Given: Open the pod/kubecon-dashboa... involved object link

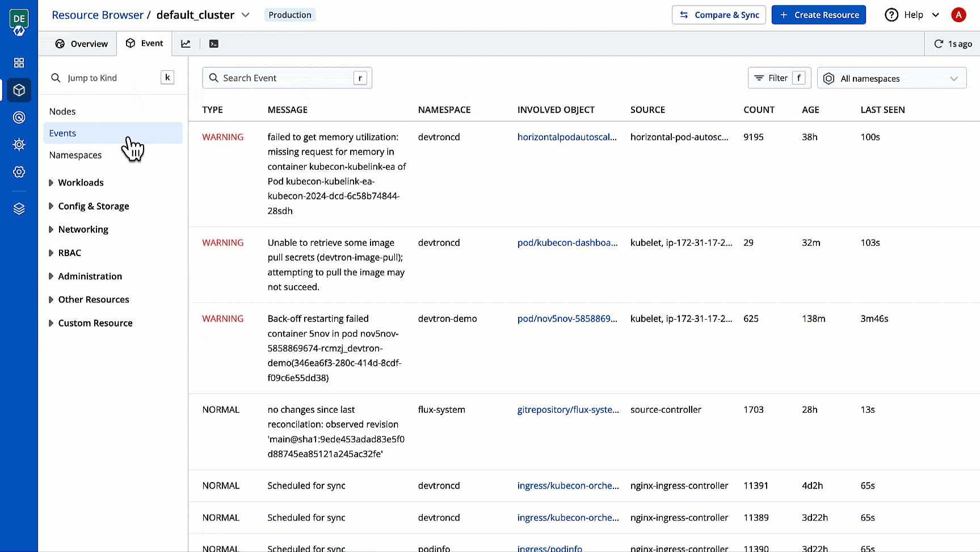Looking at the screenshot, I should coord(567,242).
